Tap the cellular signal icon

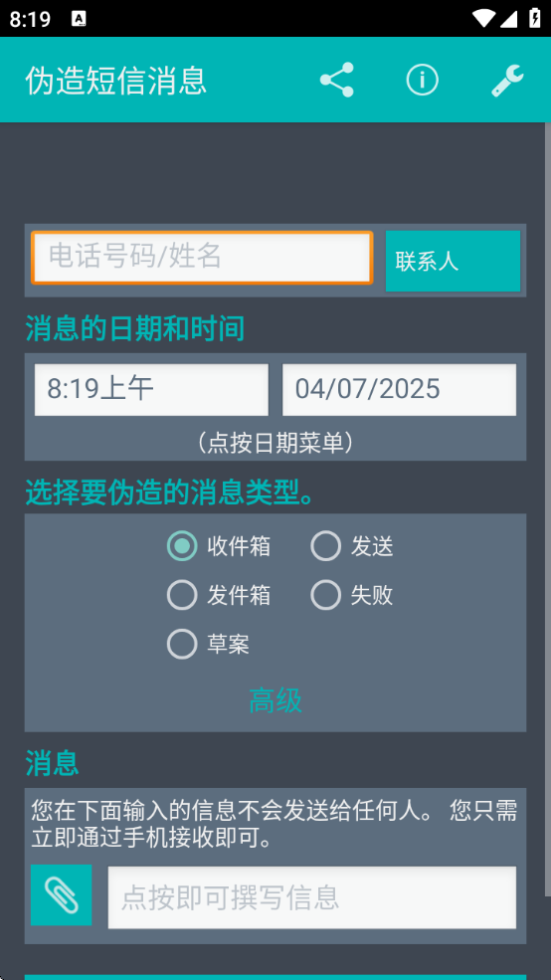[x=509, y=18]
